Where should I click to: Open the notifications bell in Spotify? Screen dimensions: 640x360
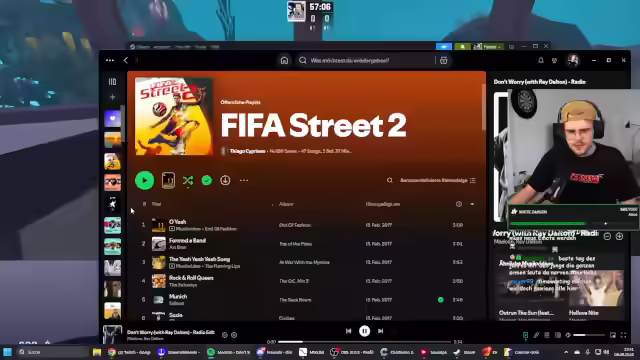click(x=541, y=60)
